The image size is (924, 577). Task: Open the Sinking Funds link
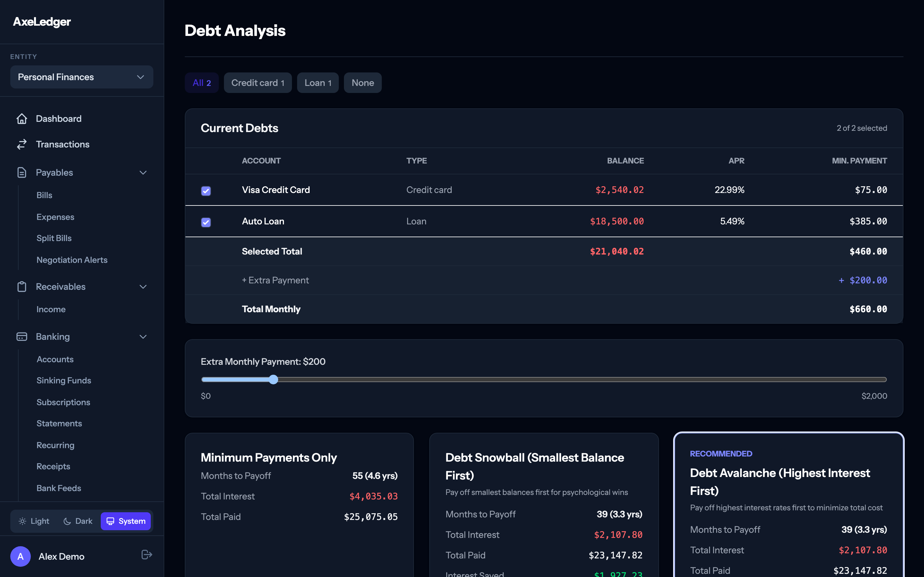pos(64,380)
